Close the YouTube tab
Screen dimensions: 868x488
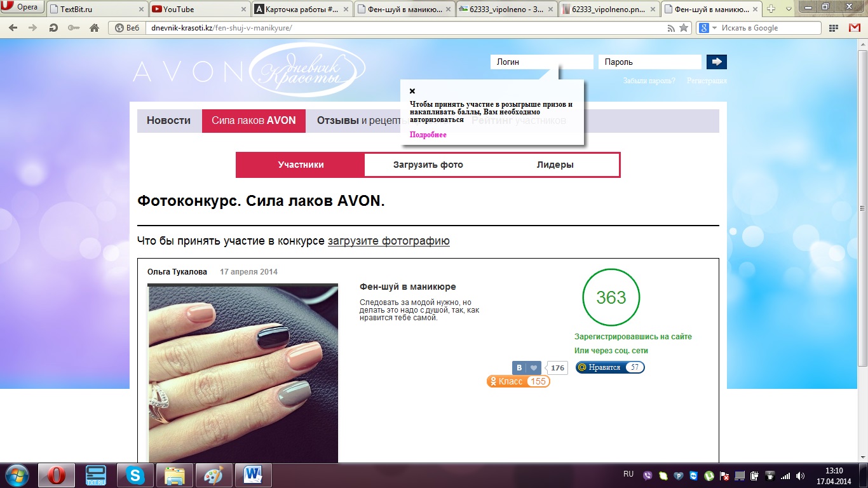(244, 9)
